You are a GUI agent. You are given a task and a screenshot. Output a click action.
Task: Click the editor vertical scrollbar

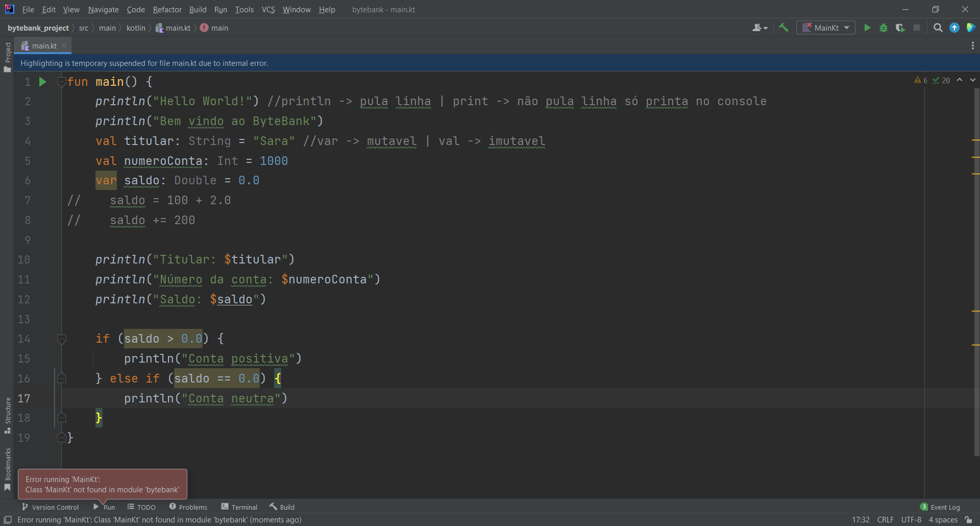click(x=976, y=272)
